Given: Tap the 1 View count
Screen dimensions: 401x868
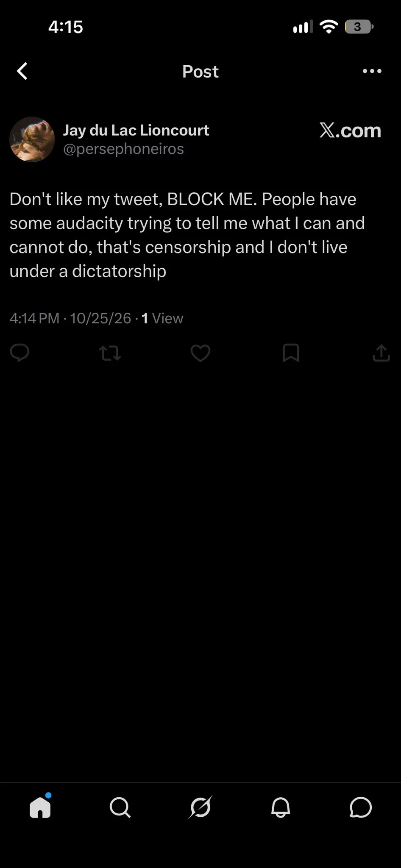Looking at the screenshot, I should tap(162, 318).
